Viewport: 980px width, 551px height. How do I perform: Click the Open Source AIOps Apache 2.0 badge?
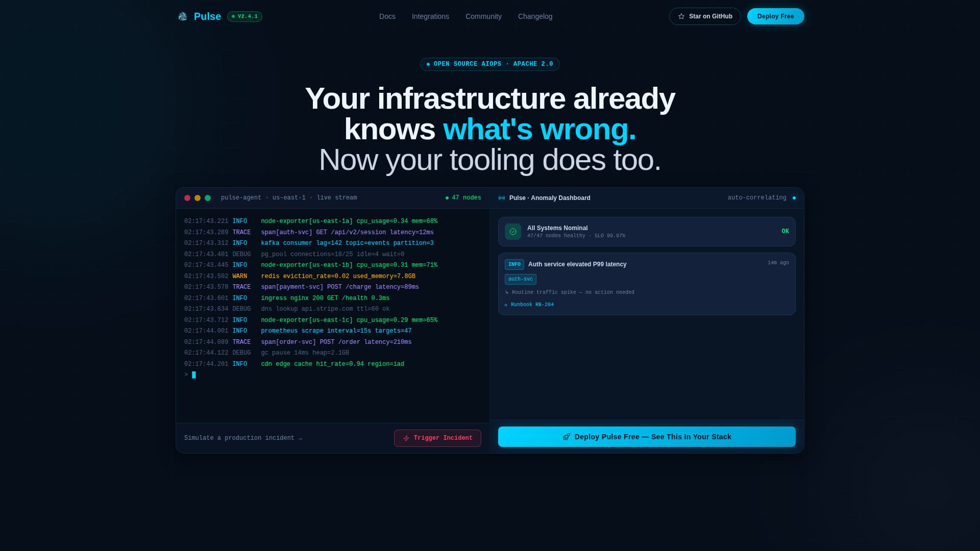(490, 64)
